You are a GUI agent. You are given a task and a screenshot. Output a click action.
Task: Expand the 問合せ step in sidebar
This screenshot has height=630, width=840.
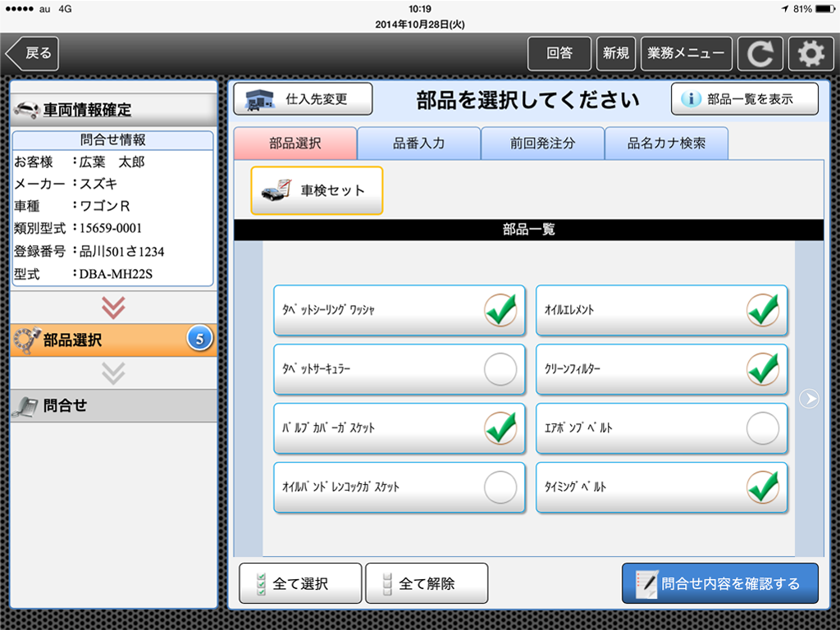tap(113, 405)
